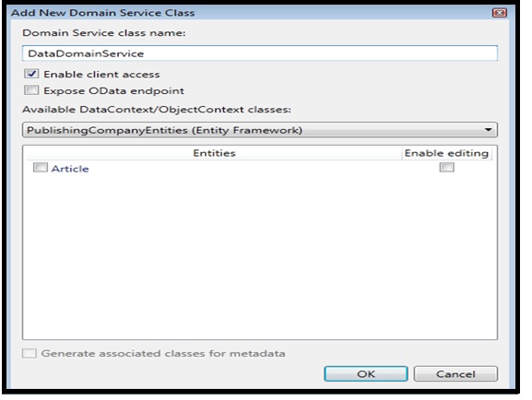Uncheck the Enable client access checkbox
The image size is (532, 400).
click(31, 74)
